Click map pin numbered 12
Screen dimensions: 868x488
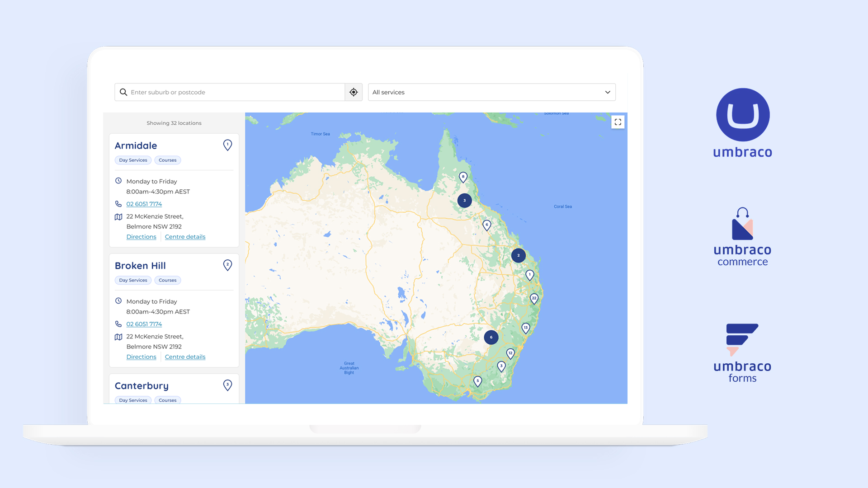[510, 353]
